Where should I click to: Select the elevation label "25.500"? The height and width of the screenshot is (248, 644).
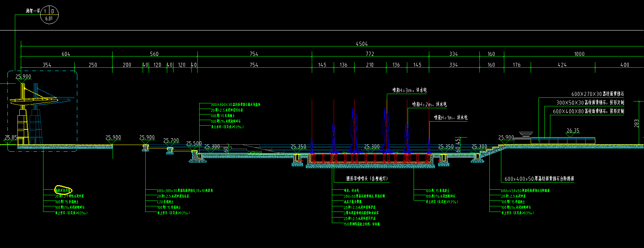(194, 143)
